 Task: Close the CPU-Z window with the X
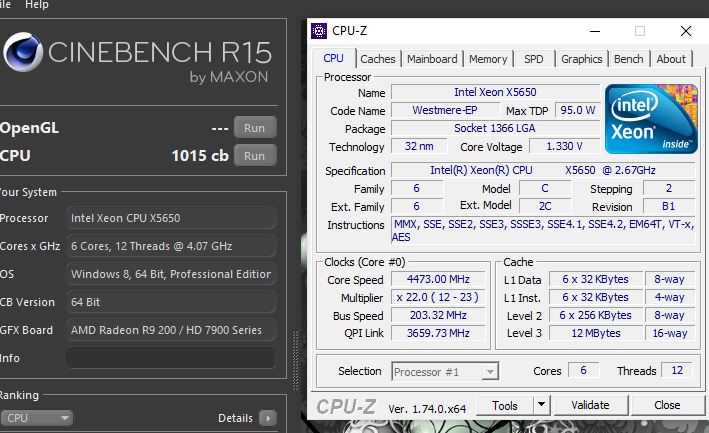(686, 31)
